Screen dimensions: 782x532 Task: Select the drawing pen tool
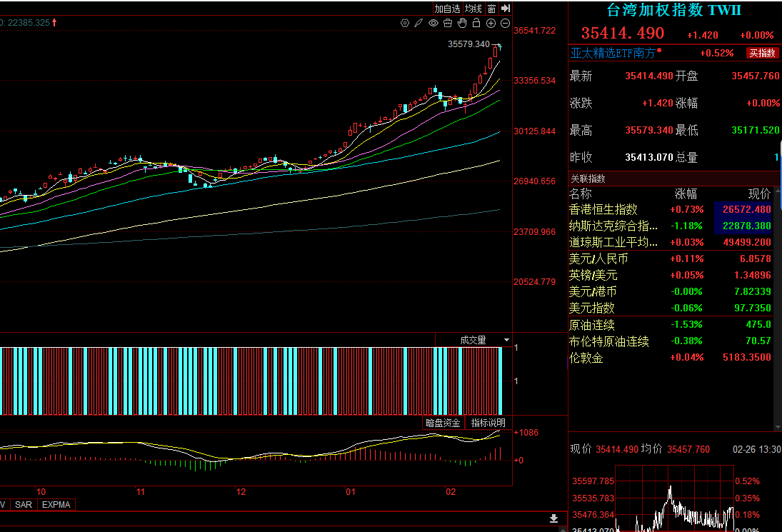coord(419,23)
